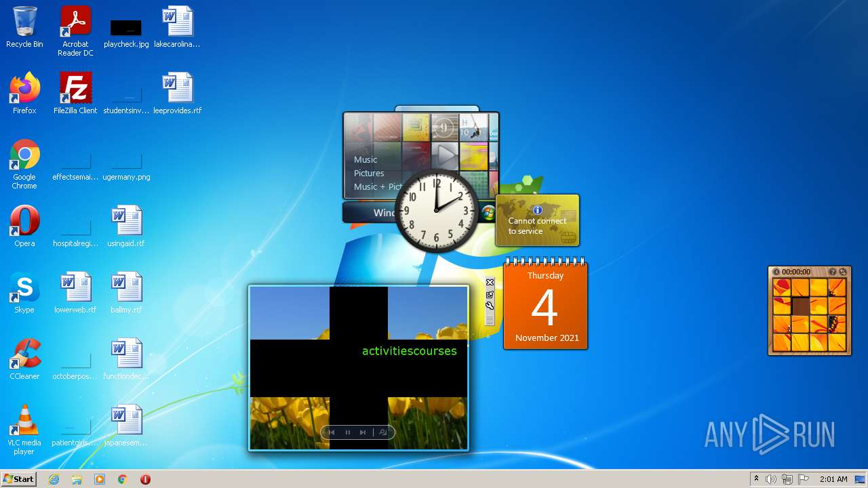
Task: Click 'activitiescourses' green text
Action: click(x=410, y=350)
